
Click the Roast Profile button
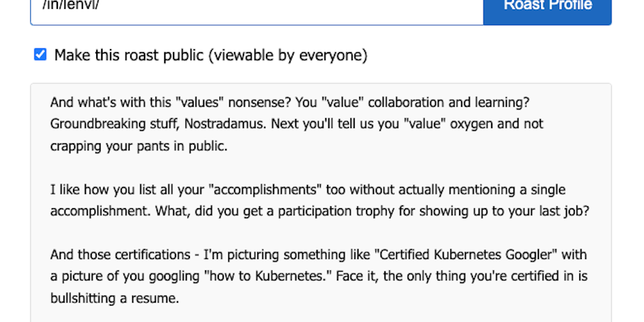[547, 8]
